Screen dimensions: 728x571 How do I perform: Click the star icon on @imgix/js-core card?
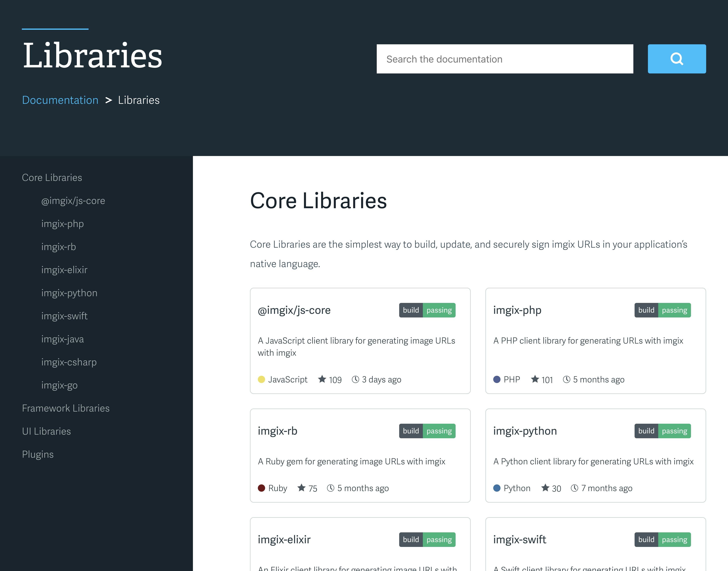322,379
